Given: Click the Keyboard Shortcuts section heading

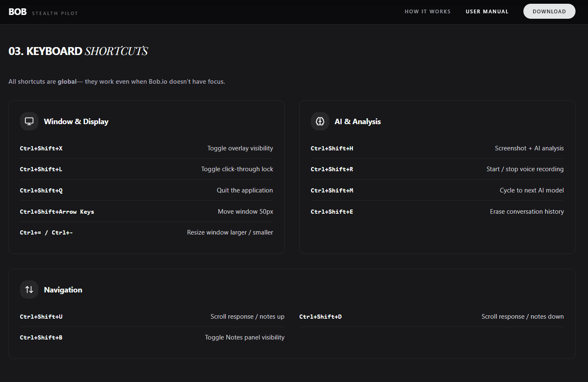Looking at the screenshot, I should [78, 51].
